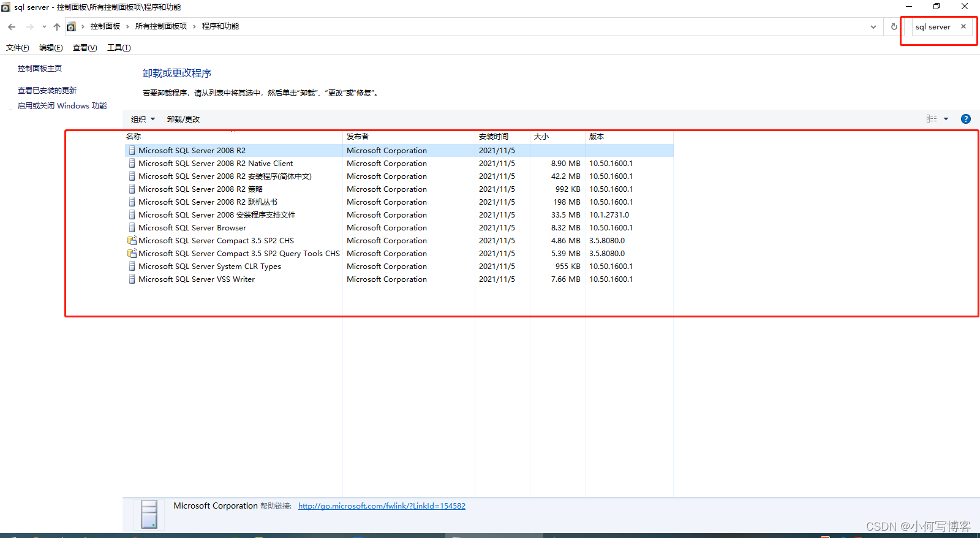Sort by the 版本 column header

(x=629, y=137)
